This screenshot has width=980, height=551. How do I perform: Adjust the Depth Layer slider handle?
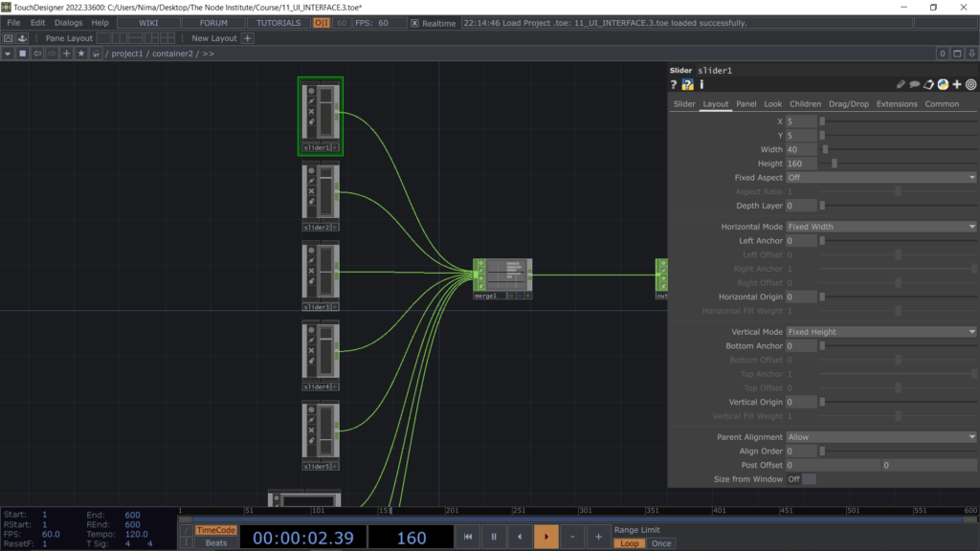pyautogui.click(x=822, y=206)
